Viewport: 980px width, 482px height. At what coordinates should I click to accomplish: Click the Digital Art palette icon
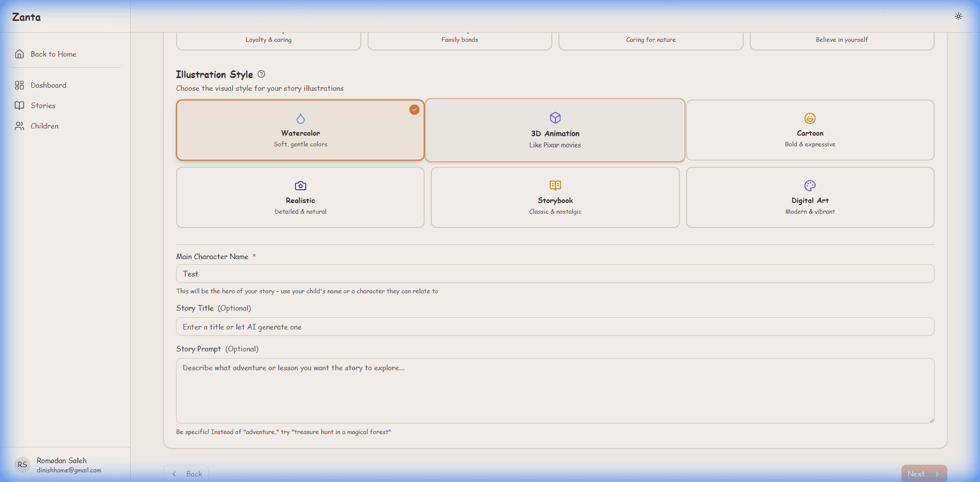[x=810, y=186]
